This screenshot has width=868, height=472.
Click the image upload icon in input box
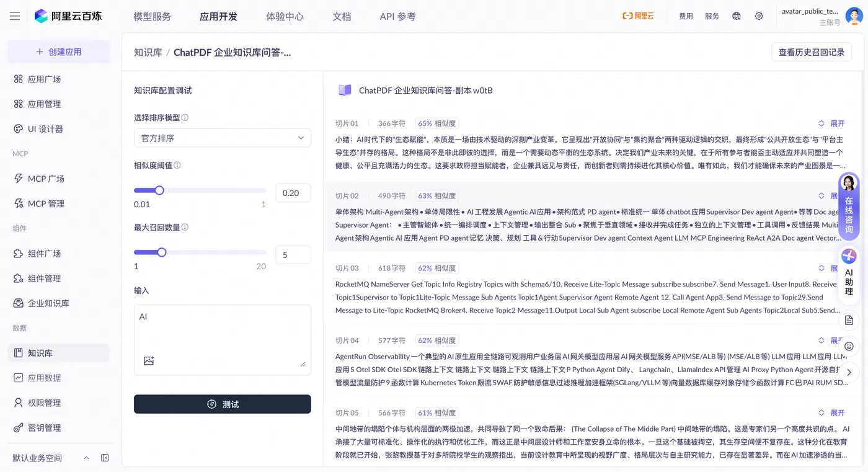pyautogui.click(x=149, y=360)
